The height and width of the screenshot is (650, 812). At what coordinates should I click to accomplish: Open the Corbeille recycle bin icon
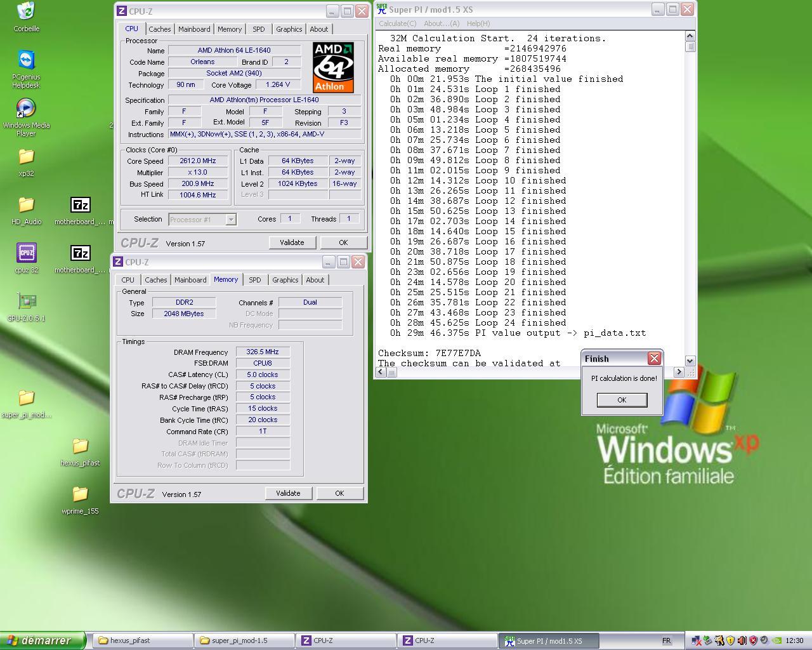[x=26, y=11]
